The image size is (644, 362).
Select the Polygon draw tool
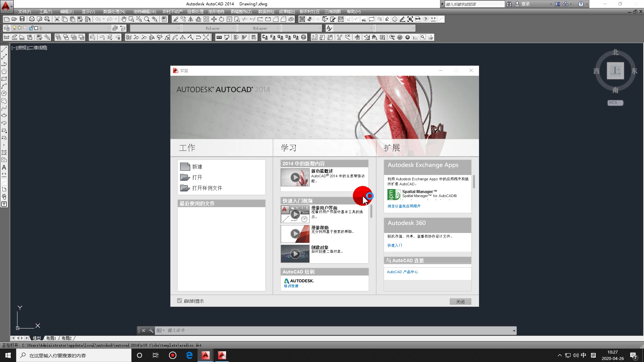click(4, 71)
